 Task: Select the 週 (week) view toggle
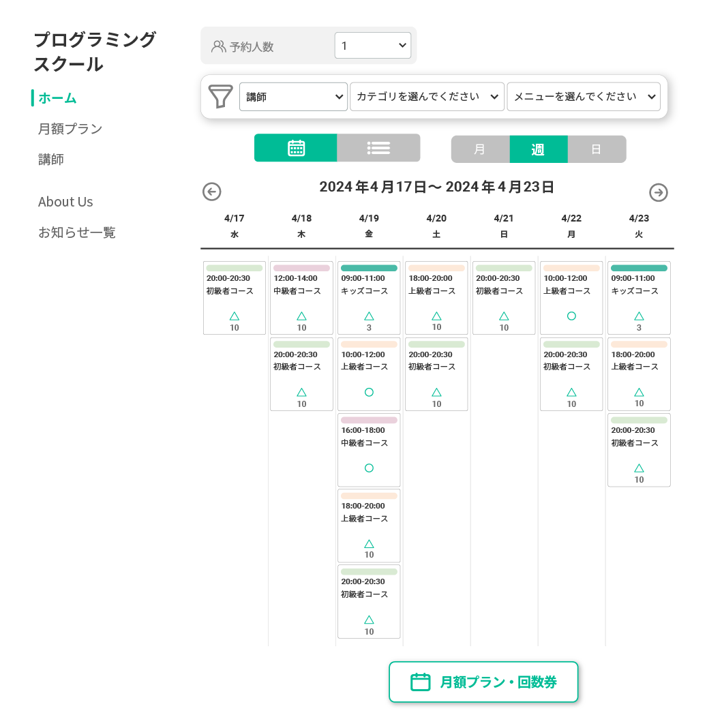click(x=539, y=149)
